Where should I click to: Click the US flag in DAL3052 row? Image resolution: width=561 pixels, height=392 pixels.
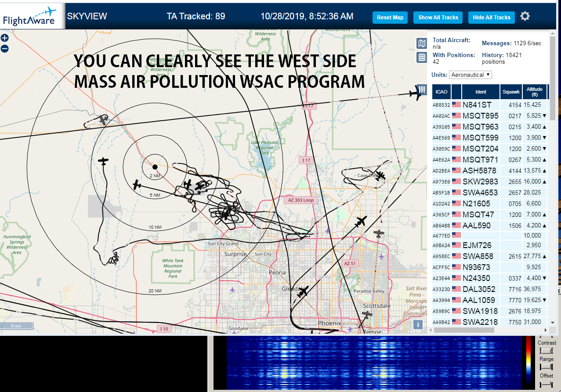[x=456, y=289]
